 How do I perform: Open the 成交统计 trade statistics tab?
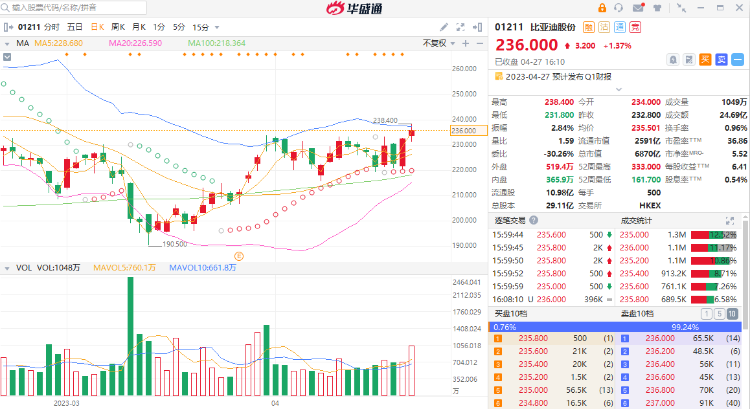(636, 221)
